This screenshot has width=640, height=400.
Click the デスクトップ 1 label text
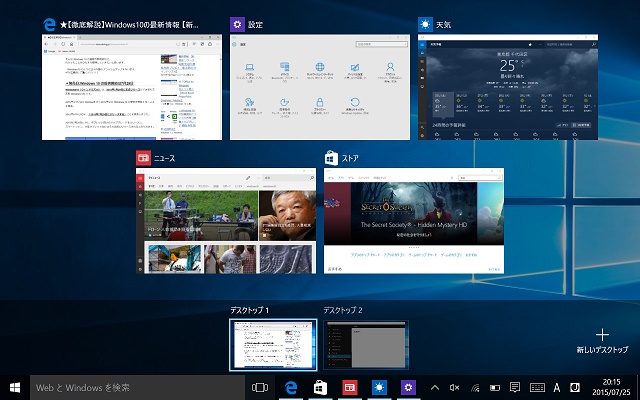(x=249, y=311)
